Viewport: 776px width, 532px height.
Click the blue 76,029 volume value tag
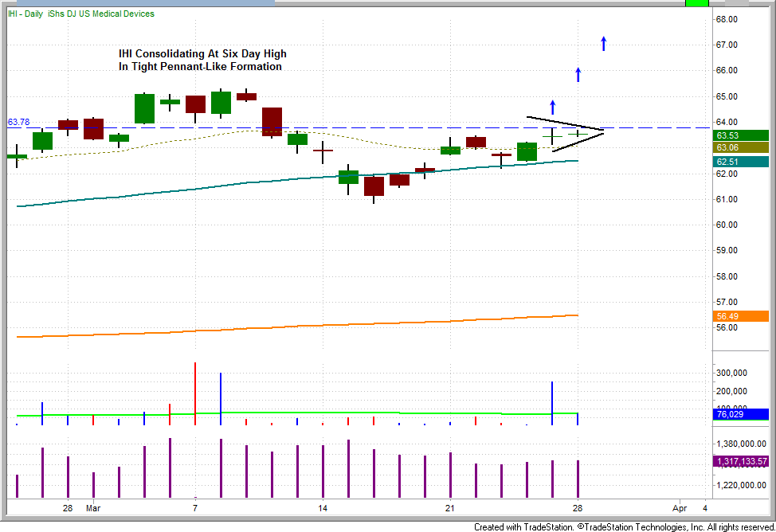click(740, 414)
